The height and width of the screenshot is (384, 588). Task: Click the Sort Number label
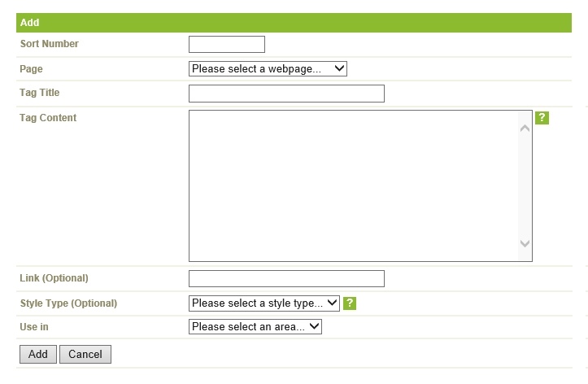49,43
